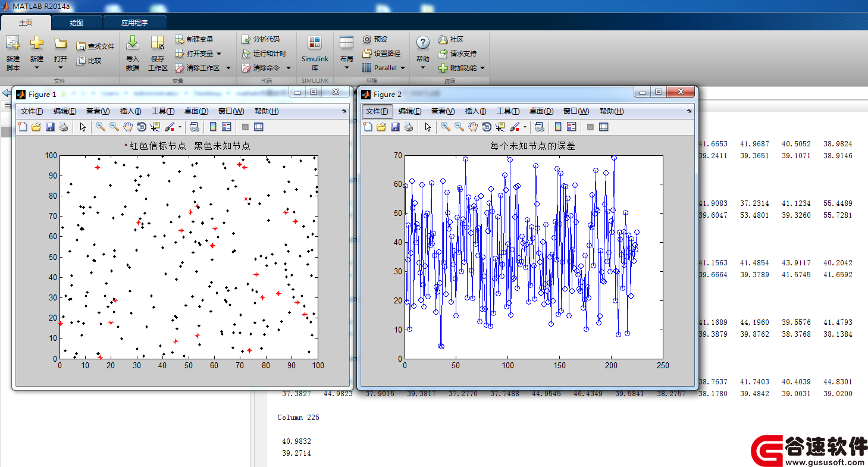
Task: Click New Figure icon in Figure 2 toolbar
Action: (x=368, y=127)
